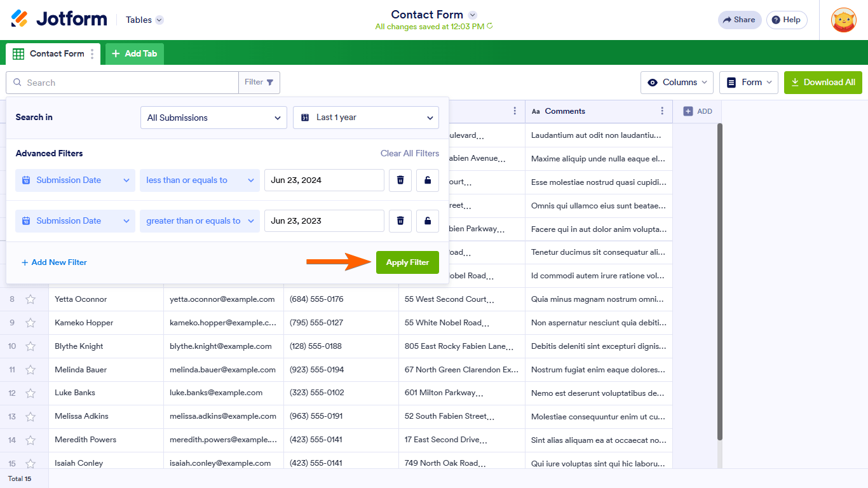Edit the Jun 23, 2023 date field
The height and width of the screenshot is (488, 868).
tap(324, 221)
